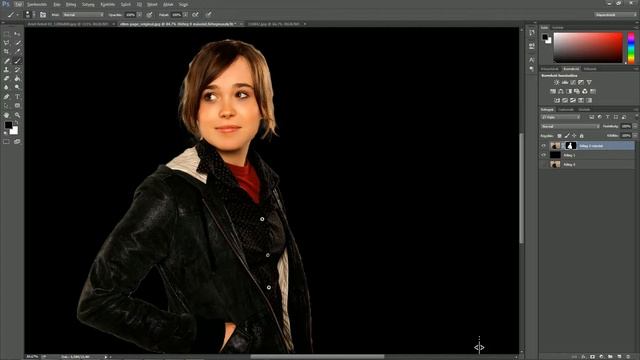The image size is (640, 360).
Task: Select the Brush tool in toolbox
Action: pyautogui.click(x=17, y=61)
